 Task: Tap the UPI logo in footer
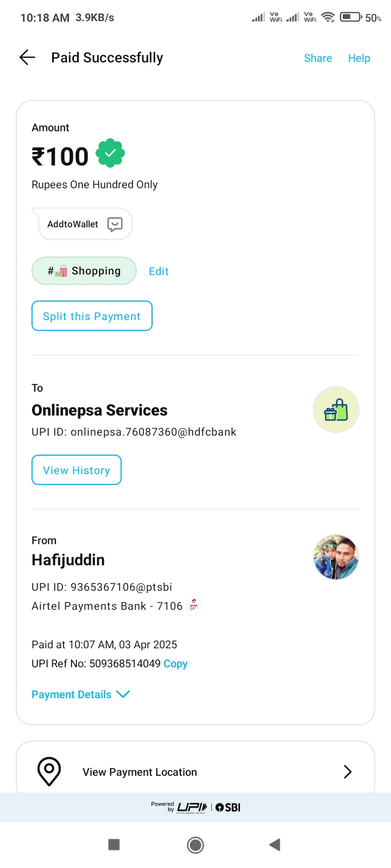(192, 807)
